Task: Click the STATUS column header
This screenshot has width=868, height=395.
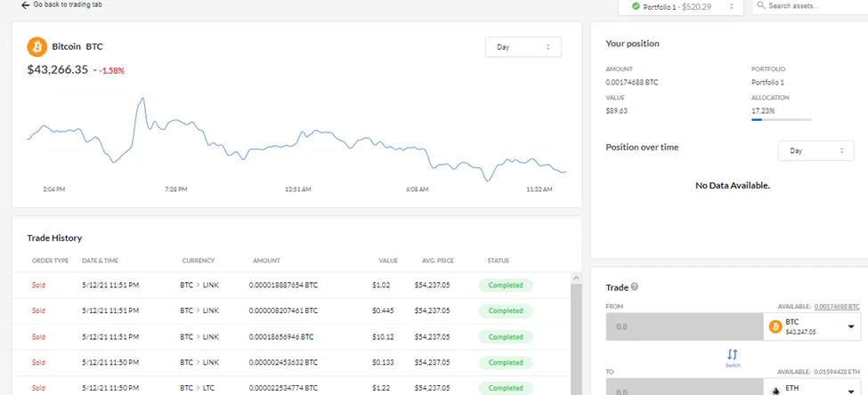Action: [499, 261]
